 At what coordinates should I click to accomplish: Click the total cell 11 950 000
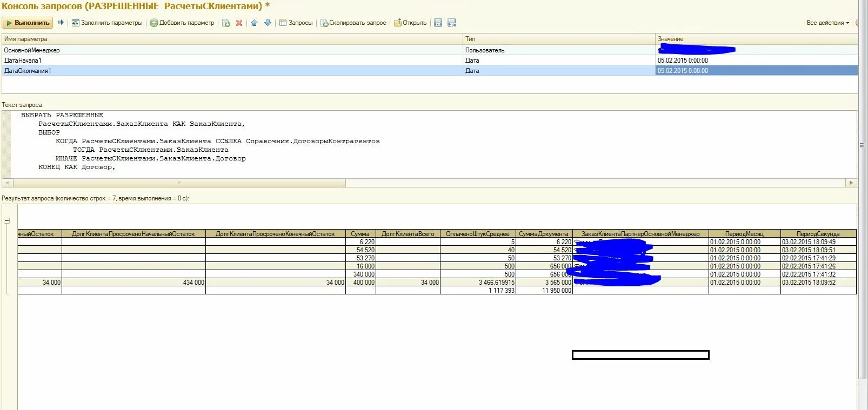coord(544,291)
